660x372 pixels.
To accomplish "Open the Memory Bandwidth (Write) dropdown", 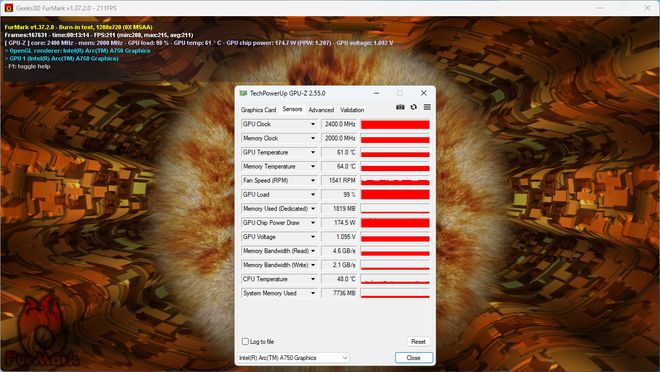I will [x=313, y=265].
